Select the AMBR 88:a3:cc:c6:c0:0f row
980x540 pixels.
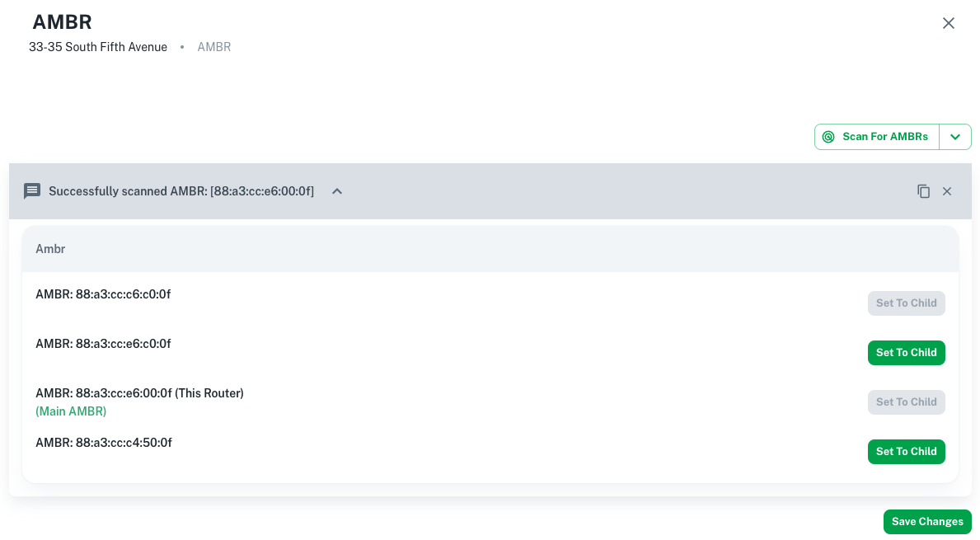pyautogui.click(x=103, y=293)
